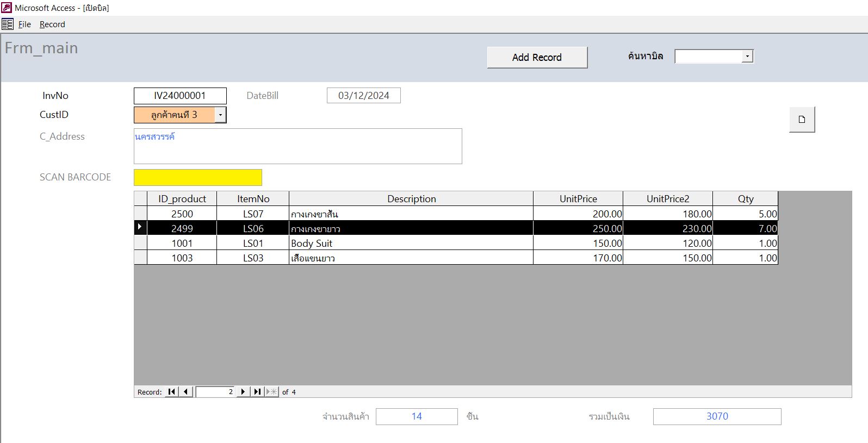Click the รวมเป็นเงิน total amount field 3070

717,416
